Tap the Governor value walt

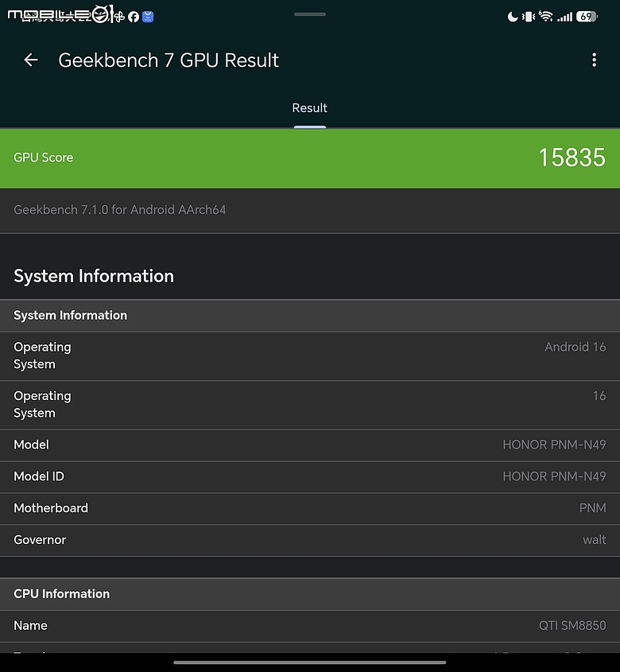[x=595, y=540]
